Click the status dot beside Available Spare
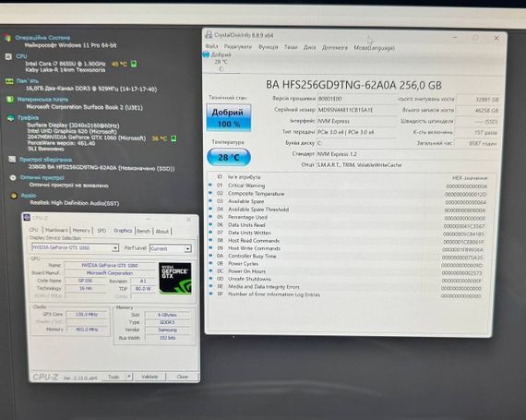 tap(210, 200)
